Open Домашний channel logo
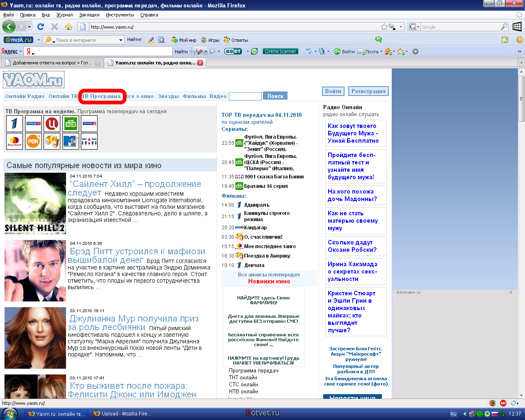 [x=14, y=141]
